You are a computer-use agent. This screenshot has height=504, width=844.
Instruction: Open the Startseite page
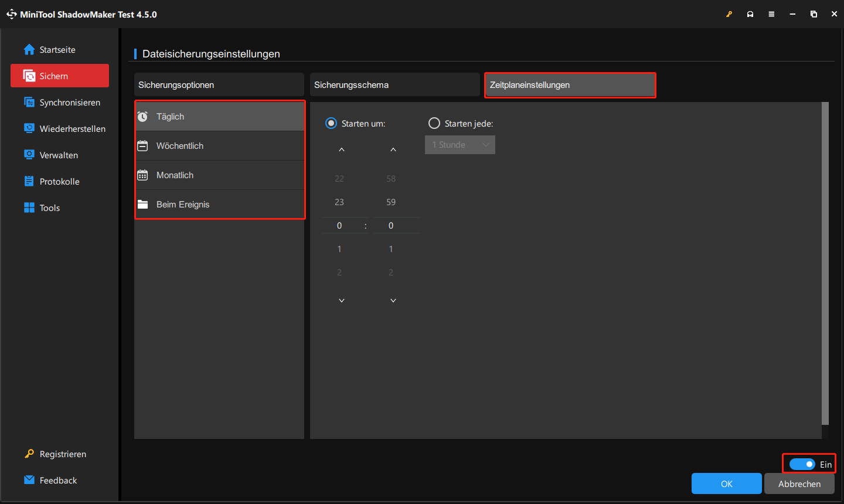coord(60,50)
